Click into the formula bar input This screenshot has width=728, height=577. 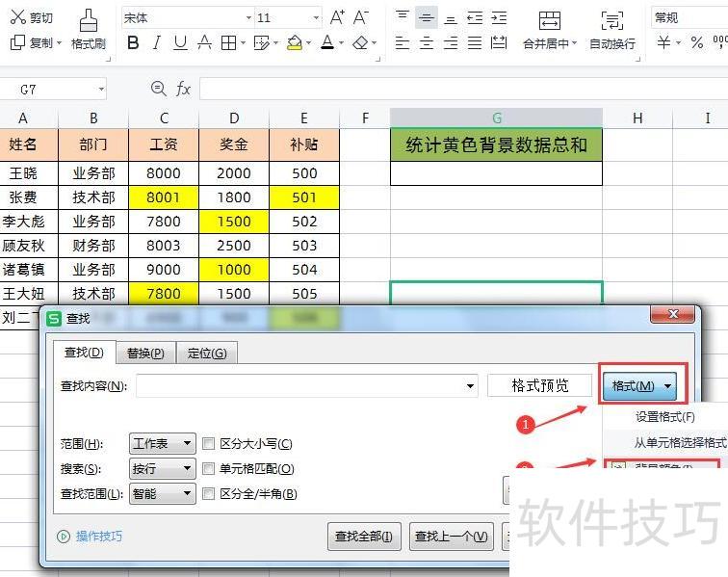point(463,89)
